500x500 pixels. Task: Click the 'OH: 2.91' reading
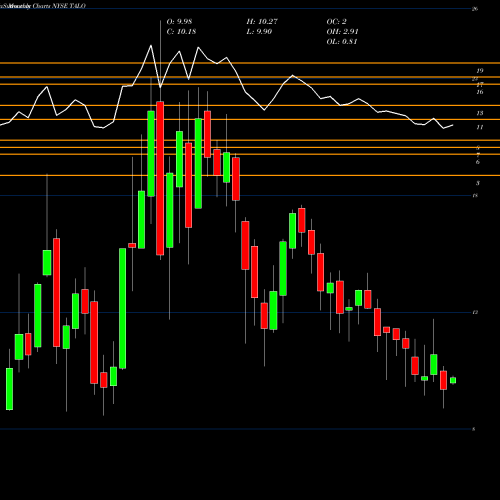click(x=342, y=32)
